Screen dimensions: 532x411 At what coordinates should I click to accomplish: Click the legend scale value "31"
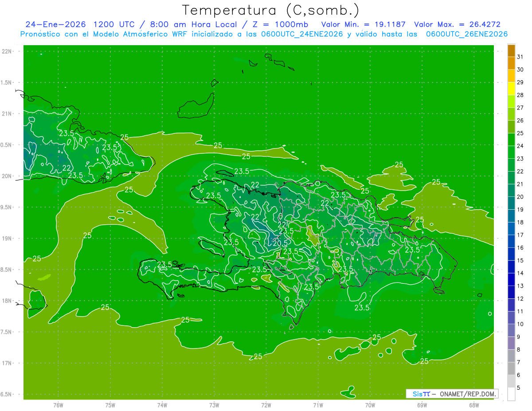pos(520,57)
